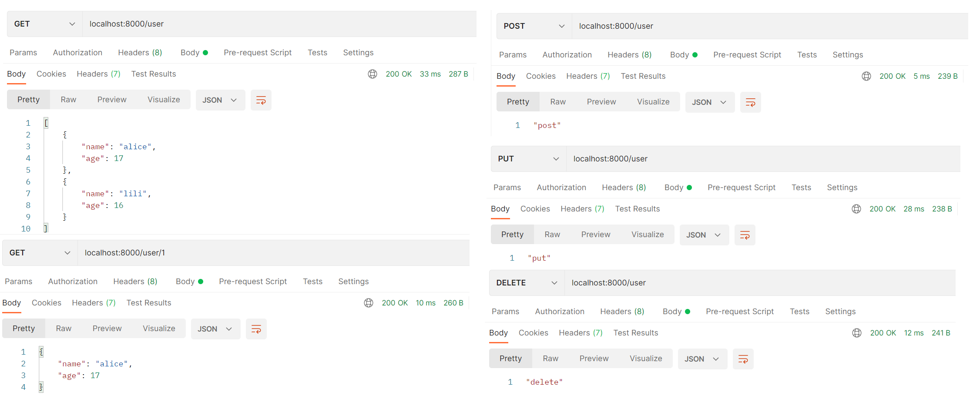Open the POST method dropdown
Screen dimensions: 980x399
tap(534, 26)
